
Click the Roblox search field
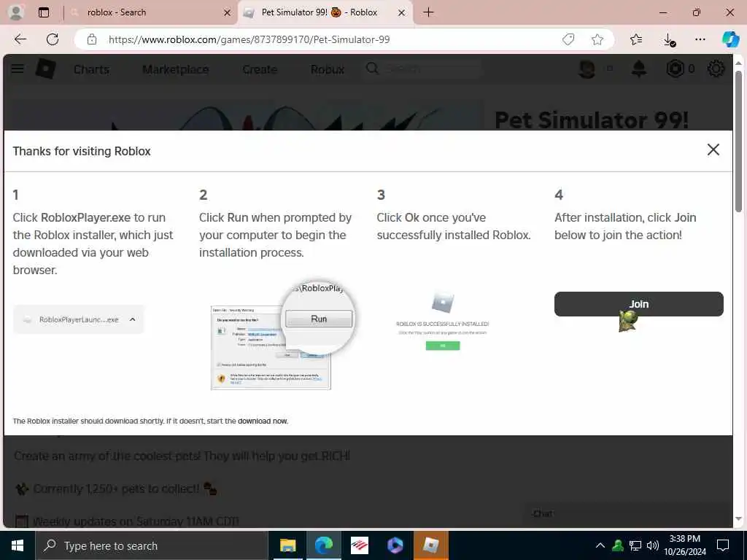(x=423, y=69)
